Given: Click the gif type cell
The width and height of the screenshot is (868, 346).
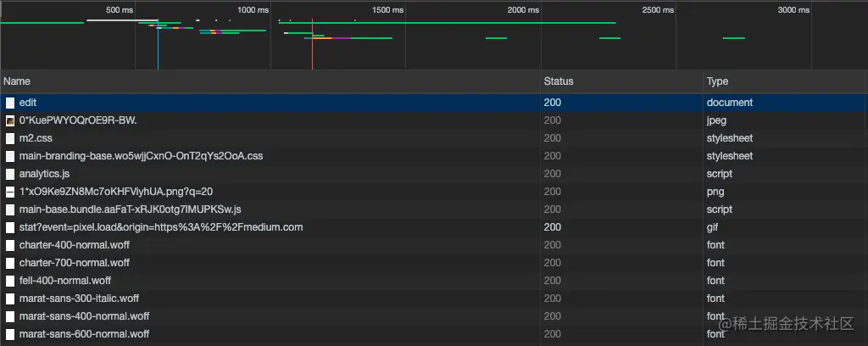Looking at the screenshot, I should 714,227.
